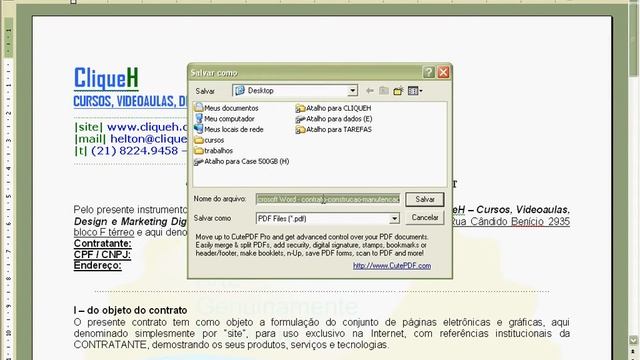
Task: Click the 'Contratante:' text in document
Action: 102,243
